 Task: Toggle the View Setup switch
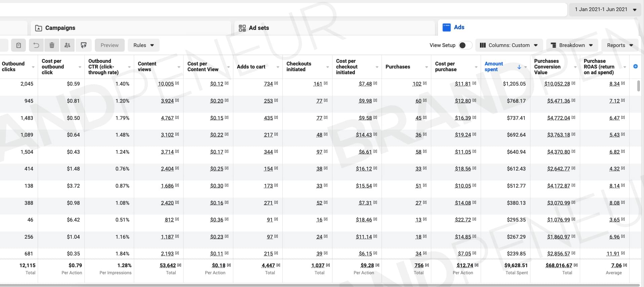click(x=465, y=45)
